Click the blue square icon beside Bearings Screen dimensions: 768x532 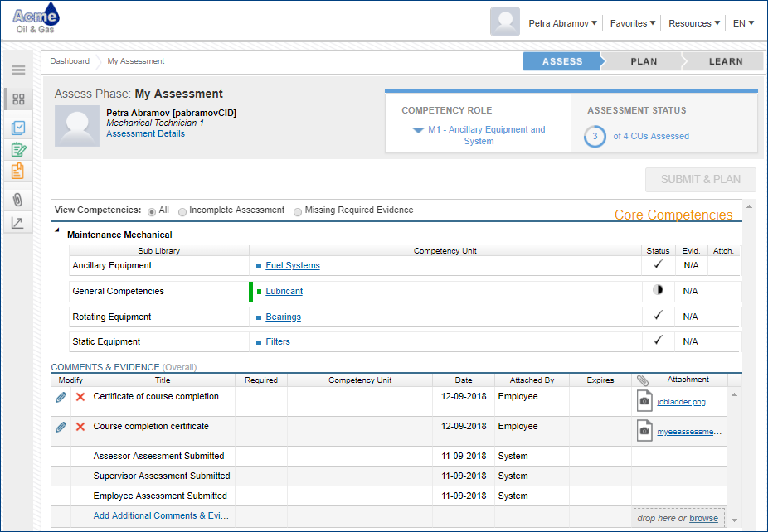pyautogui.click(x=259, y=317)
